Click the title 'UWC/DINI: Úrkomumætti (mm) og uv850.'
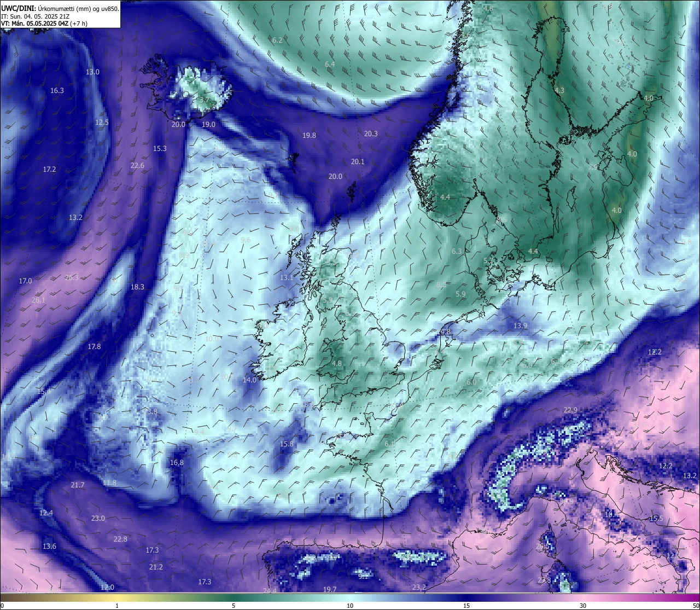 click(60, 8)
